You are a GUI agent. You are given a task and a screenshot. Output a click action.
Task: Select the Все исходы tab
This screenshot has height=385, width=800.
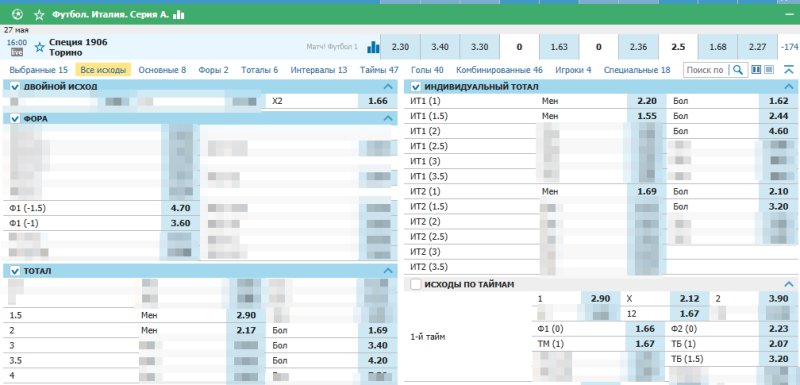click(x=103, y=70)
